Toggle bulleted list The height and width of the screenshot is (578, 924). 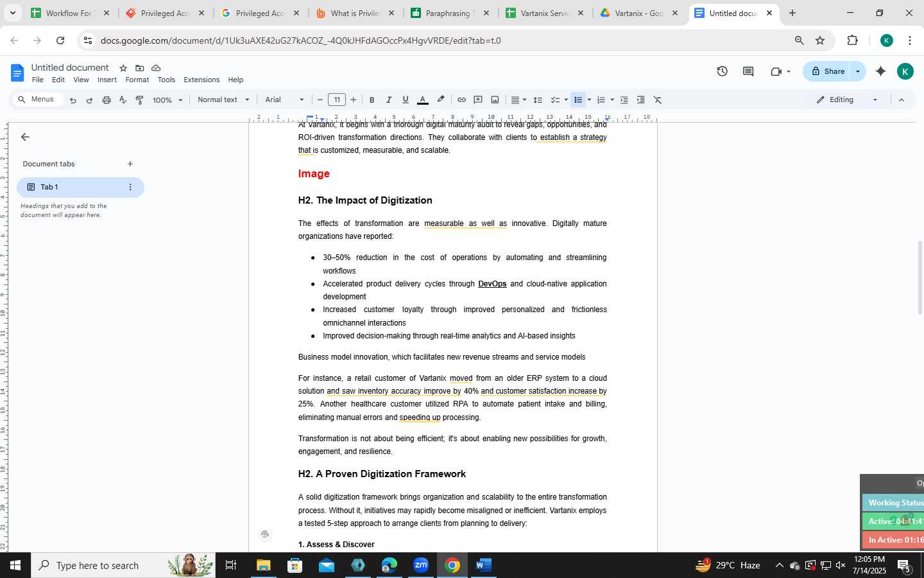(x=578, y=100)
